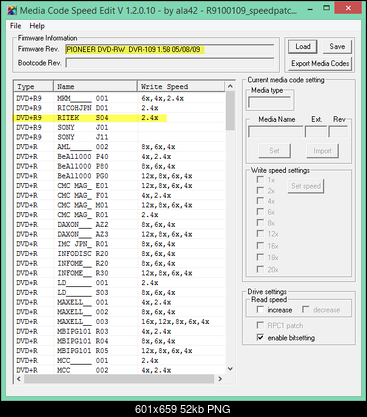Open the Help menu

pos(37,26)
